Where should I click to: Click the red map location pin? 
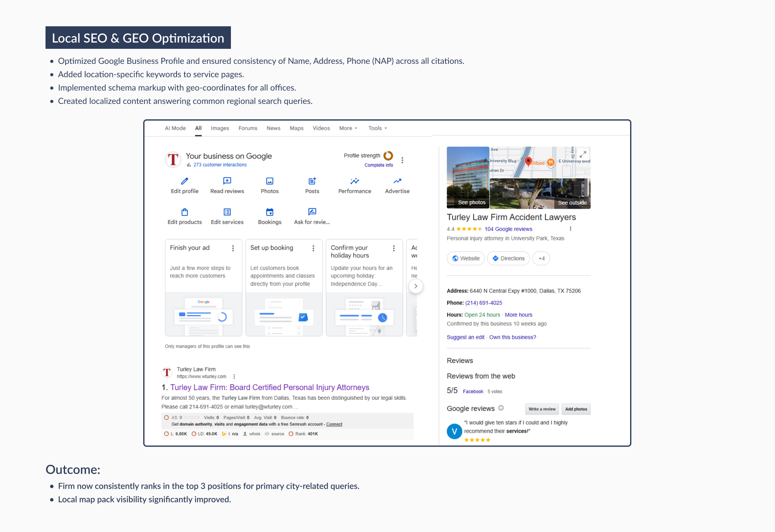tap(528, 162)
